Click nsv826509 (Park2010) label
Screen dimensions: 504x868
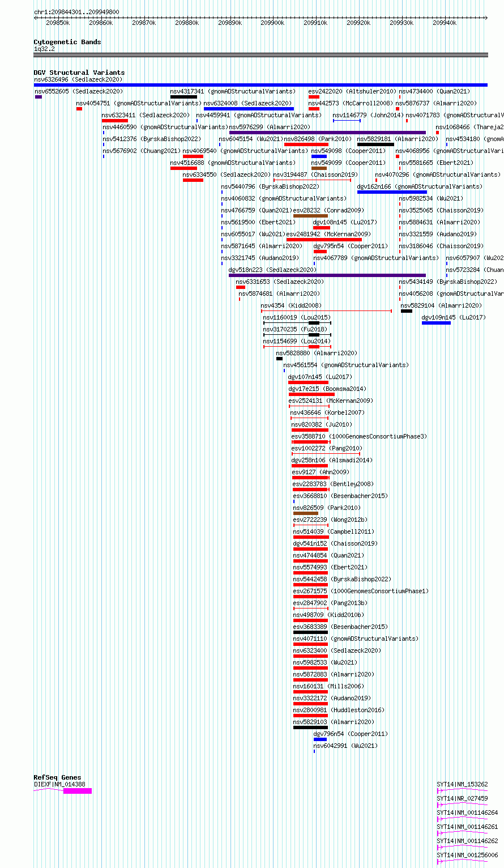point(327,508)
